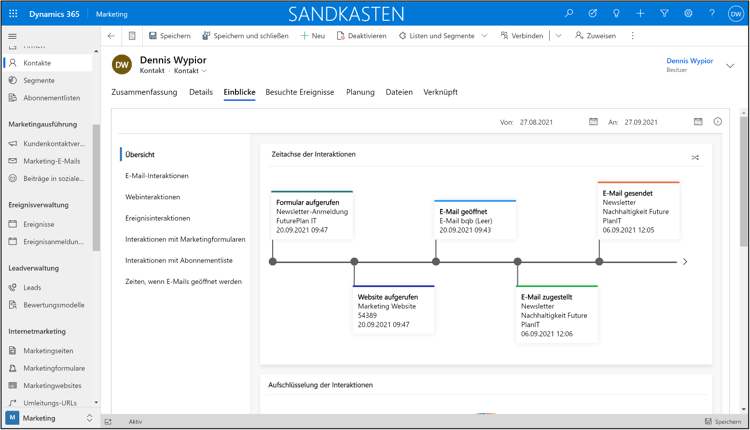750x430 pixels.
Task: Expand the Listen und Segmente dropdown arrow
Action: coord(485,36)
